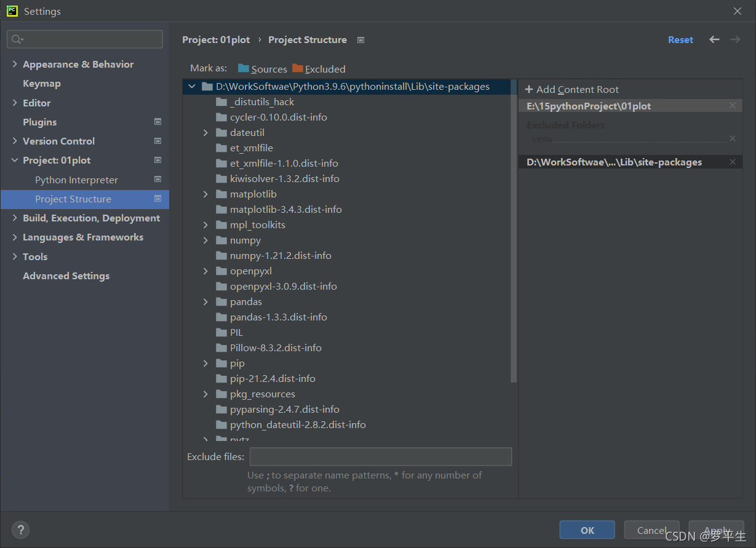Expand the Tools category
756x548 pixels.
(x=15, y=256)
